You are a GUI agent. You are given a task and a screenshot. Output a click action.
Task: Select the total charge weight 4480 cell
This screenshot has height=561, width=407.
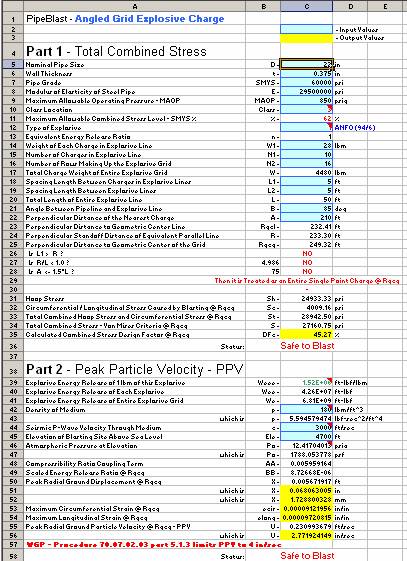click(x=307, y=172)
